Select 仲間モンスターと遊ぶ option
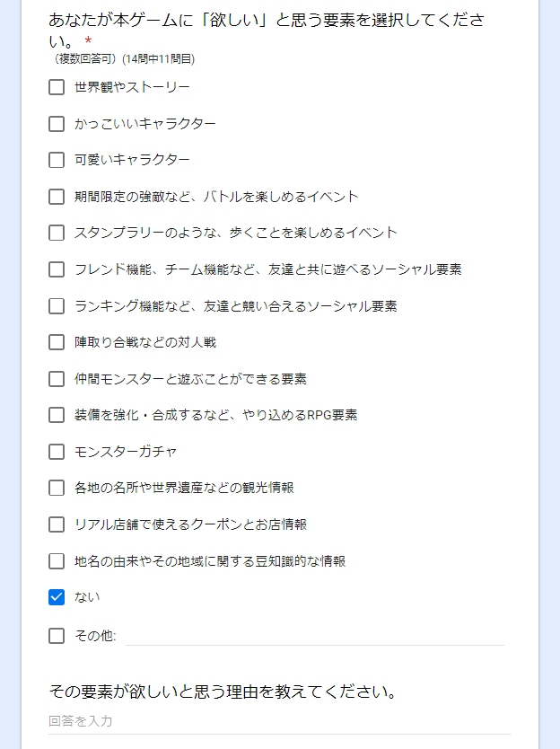 [57, 379]
